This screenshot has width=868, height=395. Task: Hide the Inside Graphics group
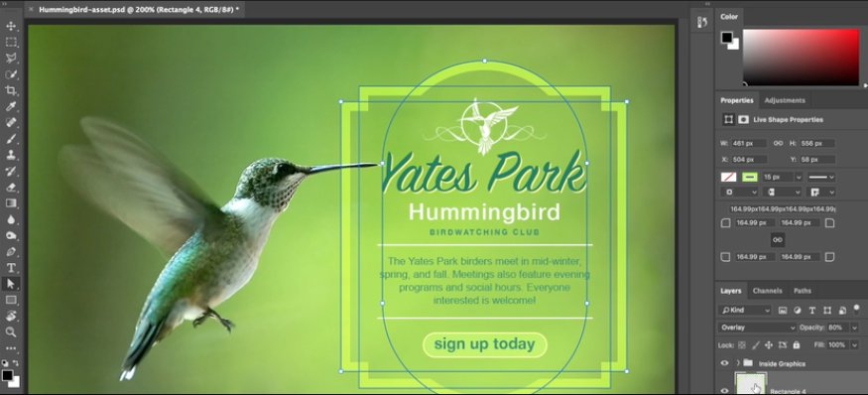[724, 363]
